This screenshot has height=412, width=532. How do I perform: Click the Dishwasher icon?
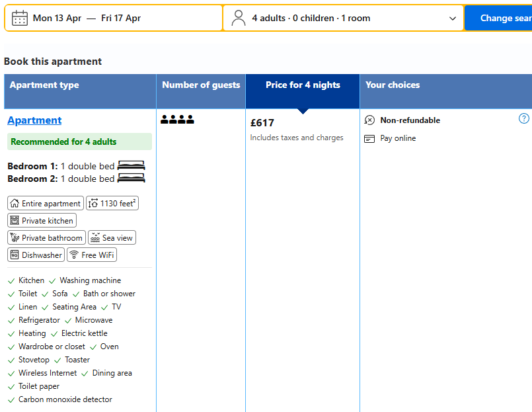pyautogui.click(x=15, y=255)
